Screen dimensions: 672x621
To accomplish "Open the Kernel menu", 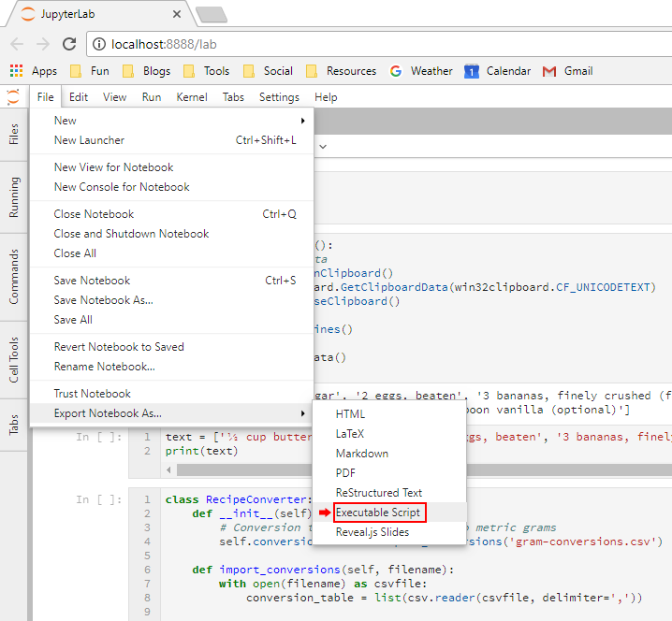I will pyautogui.click(x=192, y=97).
